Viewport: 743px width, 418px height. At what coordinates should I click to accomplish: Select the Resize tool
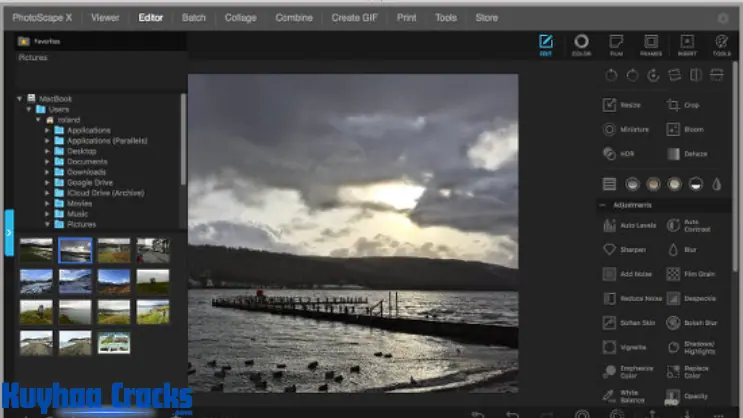tap(622, 105)
